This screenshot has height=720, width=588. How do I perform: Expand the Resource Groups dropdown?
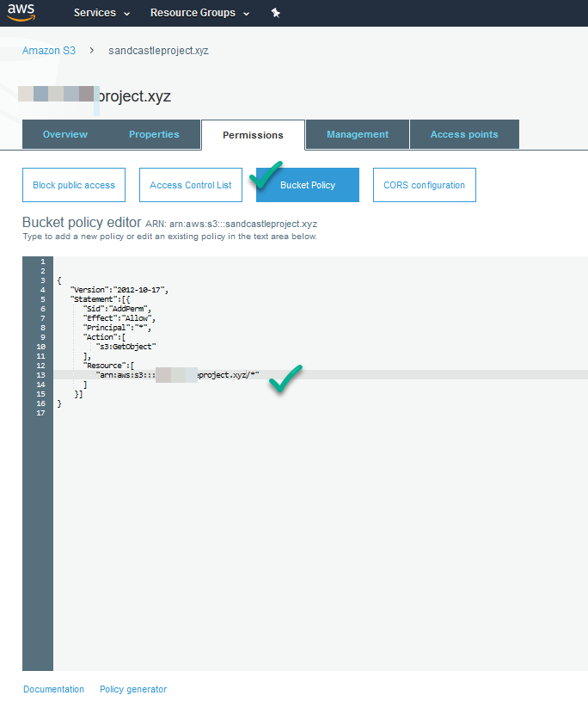(199, 13)
